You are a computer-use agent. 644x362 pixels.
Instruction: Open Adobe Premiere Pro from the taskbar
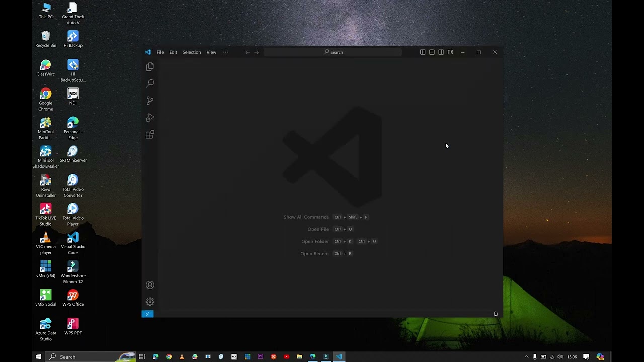click(x=260, y=357)
